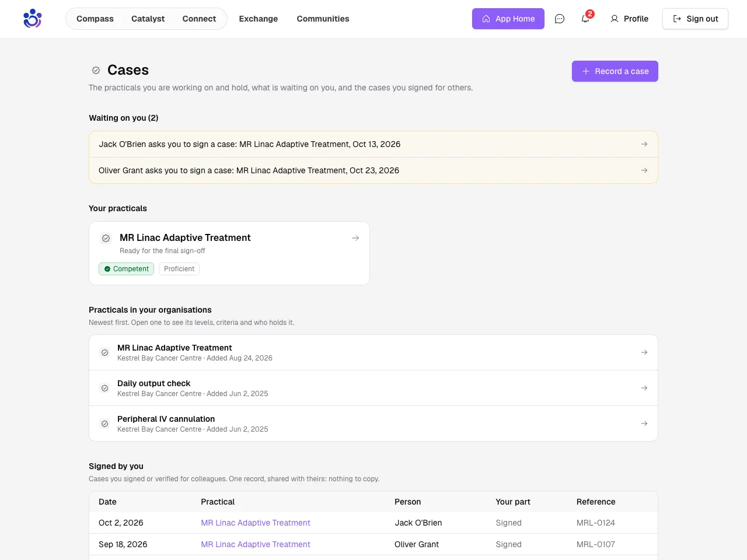
Task: Click arrow on Kestrel Bay MR Linac row added Aug 24
Action: tap(644, 352)
